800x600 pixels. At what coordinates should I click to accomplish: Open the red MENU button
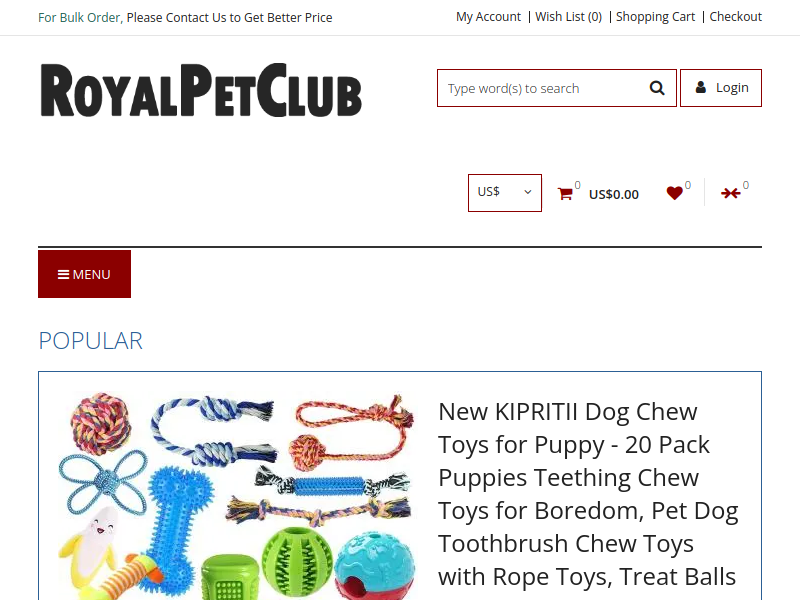click(84, 274)
